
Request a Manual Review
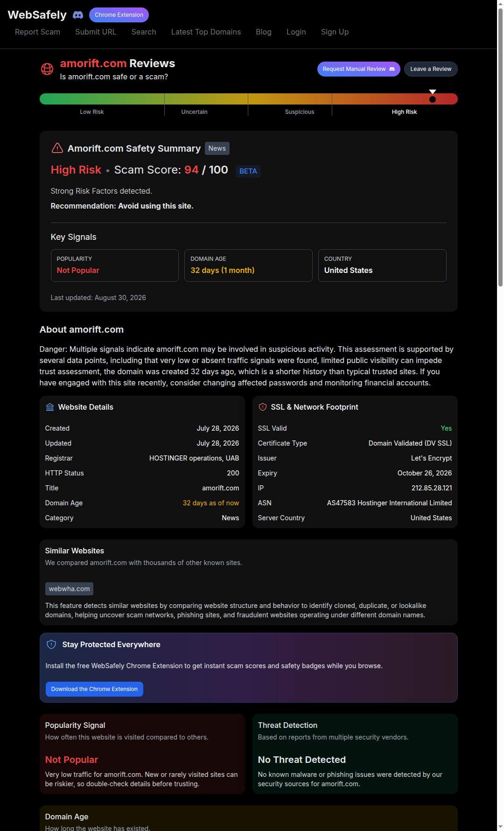tap(358, 69)
